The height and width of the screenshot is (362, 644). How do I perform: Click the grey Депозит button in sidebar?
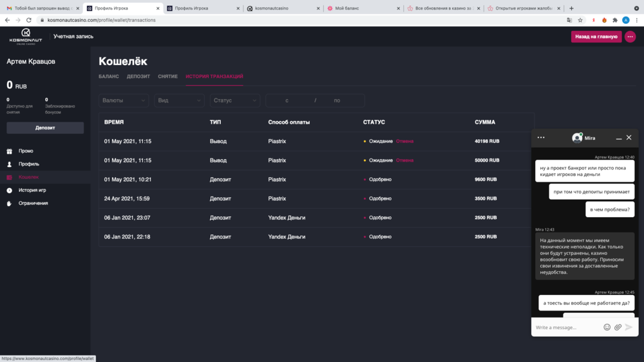45,128
